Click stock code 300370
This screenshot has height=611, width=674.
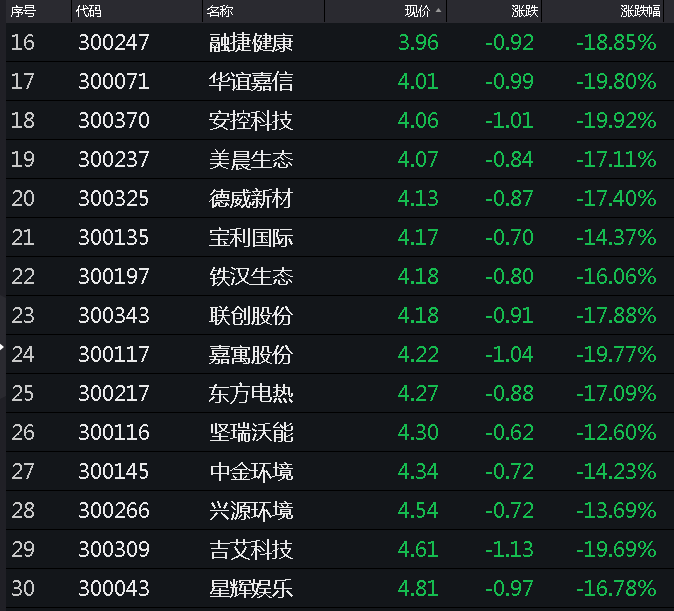114,120
